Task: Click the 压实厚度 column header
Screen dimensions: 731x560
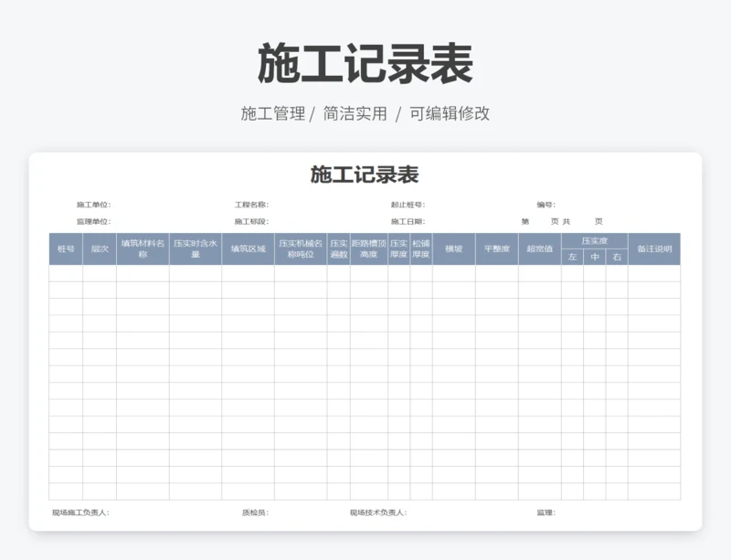Action: pyautogui.click(x=399, y=249)
